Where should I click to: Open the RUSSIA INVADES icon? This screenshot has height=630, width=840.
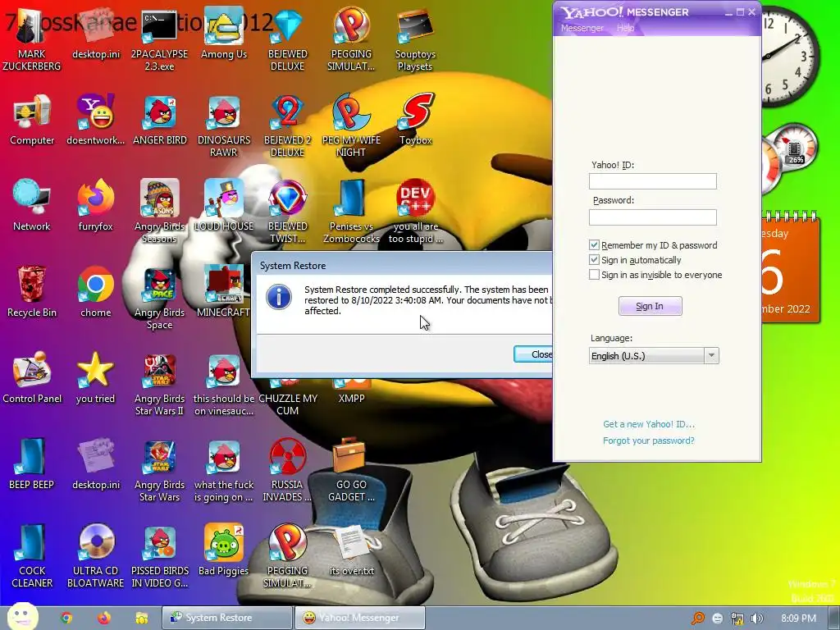click(x=288, y=470)
